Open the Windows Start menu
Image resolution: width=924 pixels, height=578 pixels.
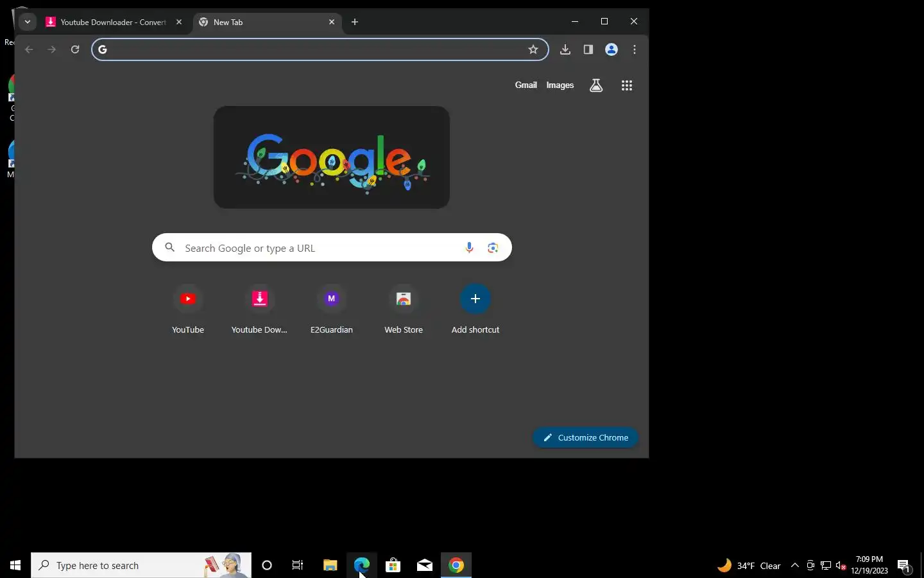tap(15, 565)
